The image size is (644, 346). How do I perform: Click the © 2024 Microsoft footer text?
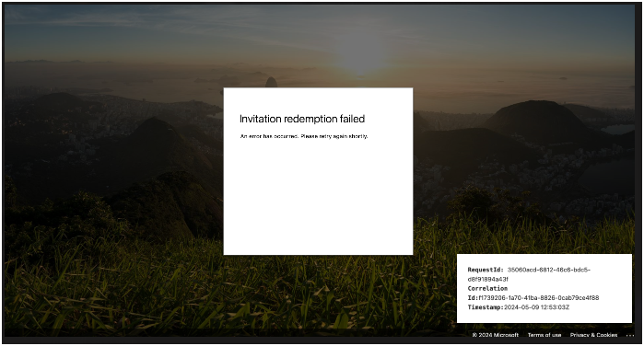tap(496, 335)
